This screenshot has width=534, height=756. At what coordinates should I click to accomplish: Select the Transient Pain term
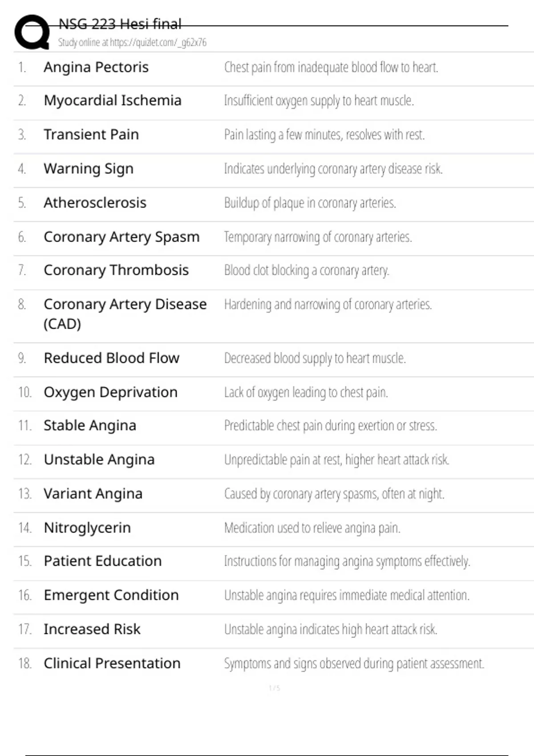(91, 134)
